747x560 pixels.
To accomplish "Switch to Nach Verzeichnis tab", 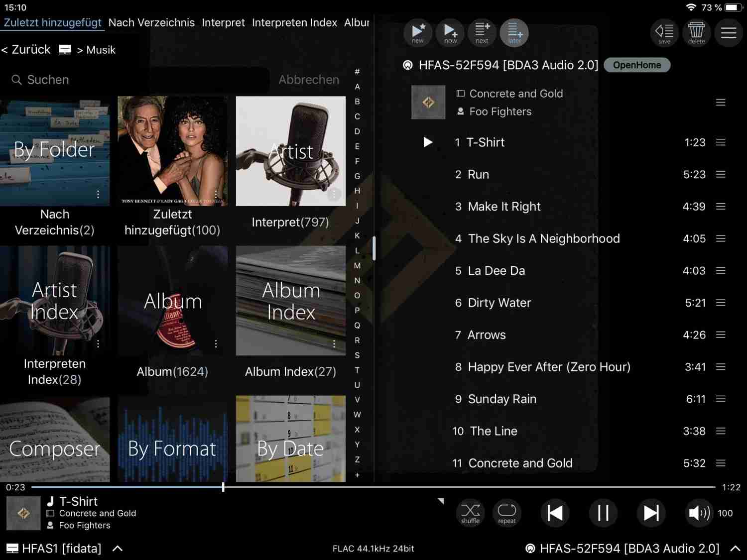I will [151, 22].
